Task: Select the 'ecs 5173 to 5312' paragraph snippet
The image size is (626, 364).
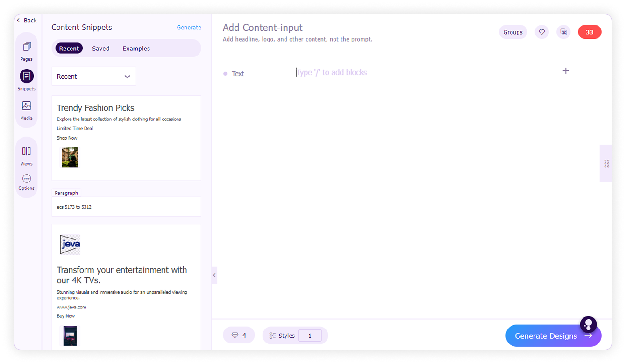Action: (127, 207)
